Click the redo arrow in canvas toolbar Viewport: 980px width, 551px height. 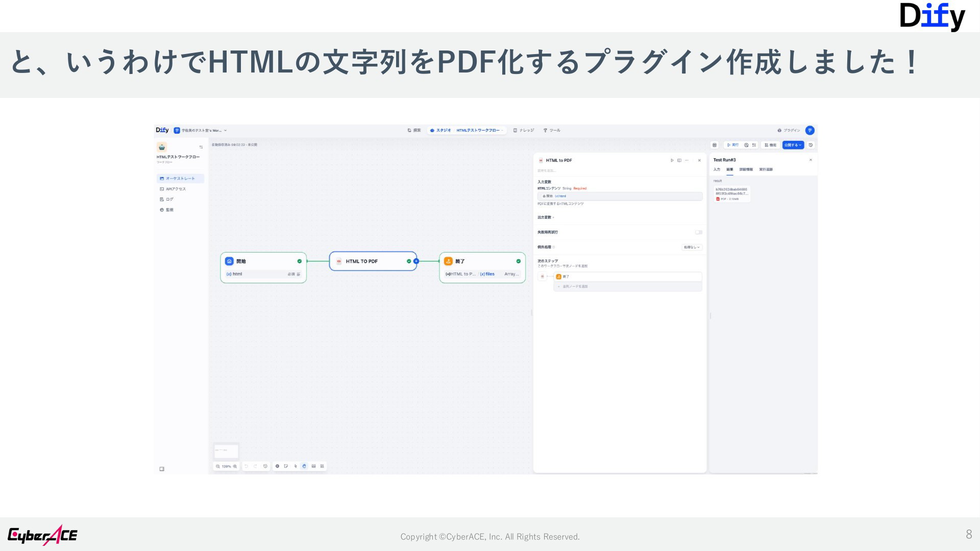point(255,466)
